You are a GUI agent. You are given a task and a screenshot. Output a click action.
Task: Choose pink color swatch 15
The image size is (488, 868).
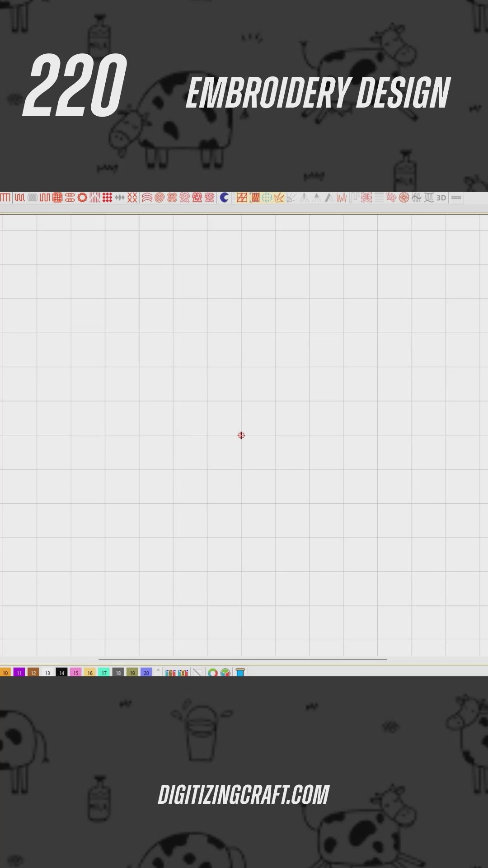pos(75,673)
